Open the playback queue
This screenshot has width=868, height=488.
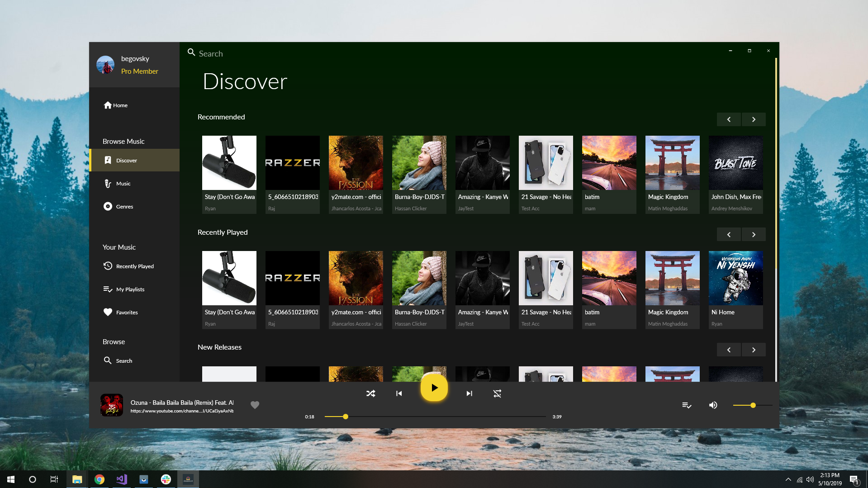pyautogui.click(x=687, y=405)
